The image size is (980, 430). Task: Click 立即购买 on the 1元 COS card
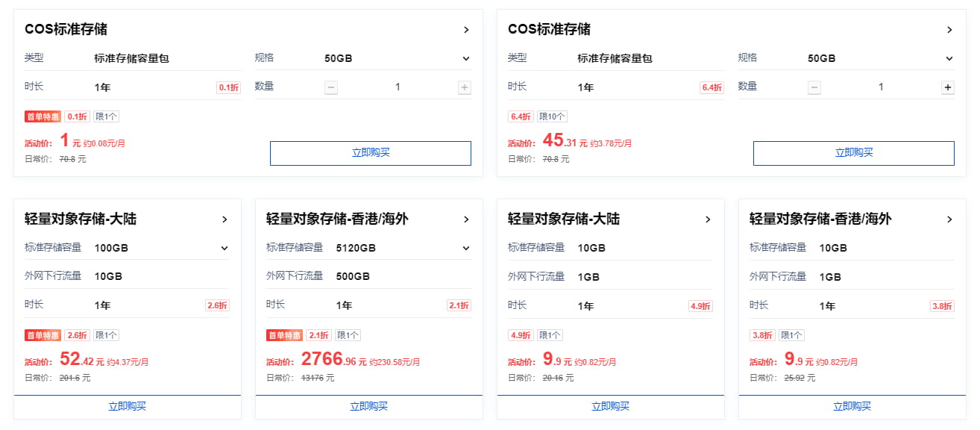(371, 153)
